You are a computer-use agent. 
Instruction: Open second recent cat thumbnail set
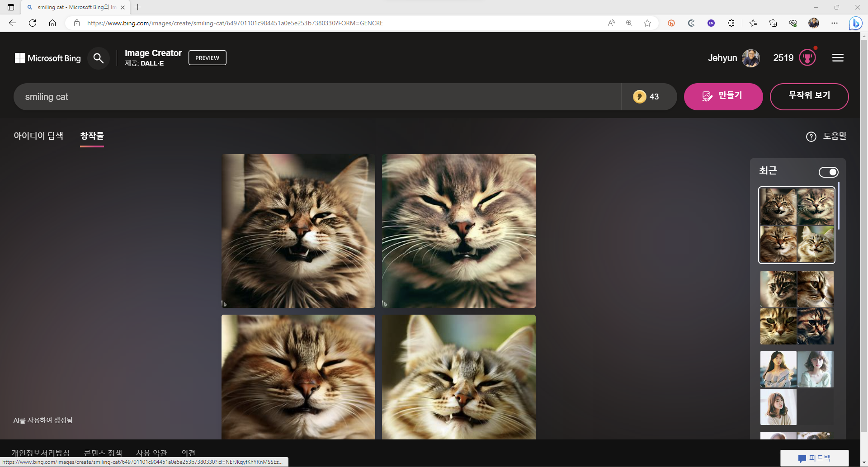797,308
